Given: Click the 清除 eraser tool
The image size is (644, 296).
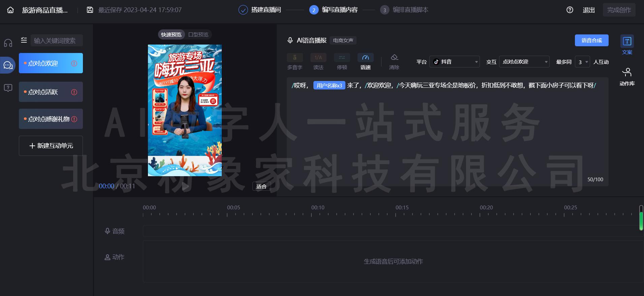Looking at the screenshot, I should coord(394,62).
